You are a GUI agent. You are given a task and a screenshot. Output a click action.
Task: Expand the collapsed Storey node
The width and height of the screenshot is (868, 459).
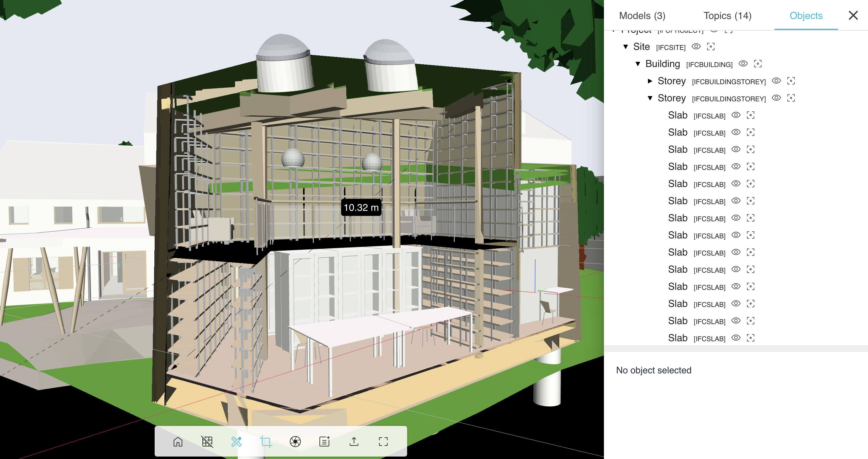650,81
